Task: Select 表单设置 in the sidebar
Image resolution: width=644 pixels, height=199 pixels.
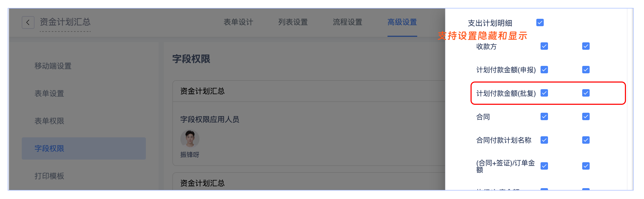Action: tap(49, 93)
